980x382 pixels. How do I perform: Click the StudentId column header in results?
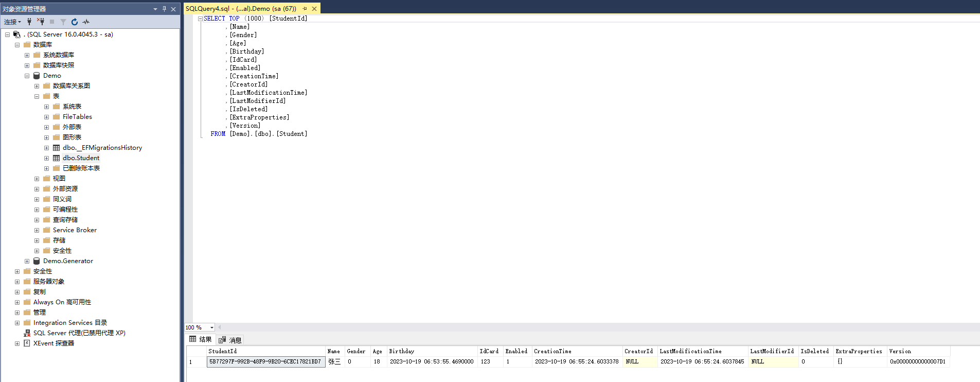coord(266,351)
